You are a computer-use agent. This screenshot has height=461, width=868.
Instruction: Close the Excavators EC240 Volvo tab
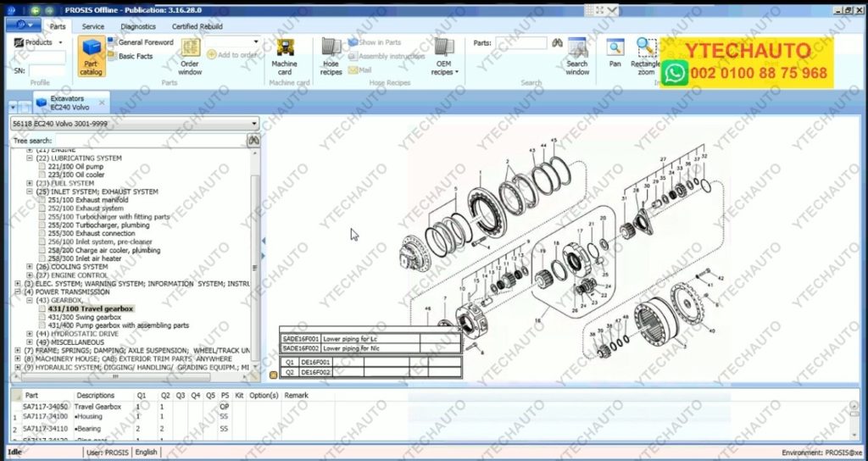pos(102,103)
